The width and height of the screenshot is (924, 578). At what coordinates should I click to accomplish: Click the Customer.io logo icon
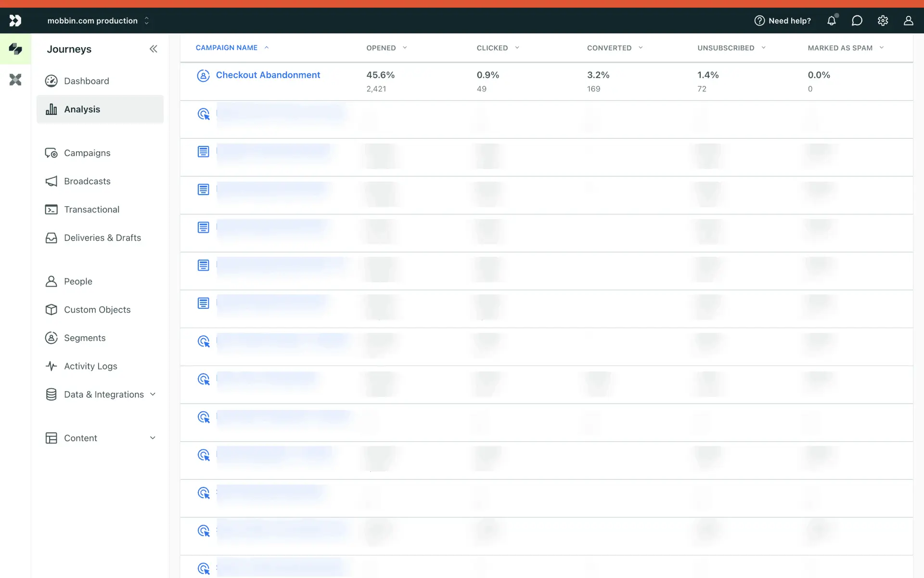15,20
